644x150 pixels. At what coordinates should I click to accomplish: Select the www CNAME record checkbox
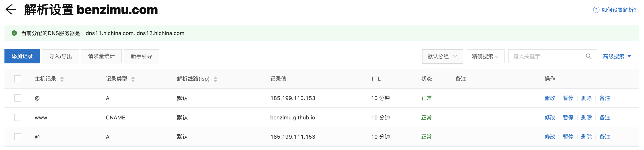point(18,117)
